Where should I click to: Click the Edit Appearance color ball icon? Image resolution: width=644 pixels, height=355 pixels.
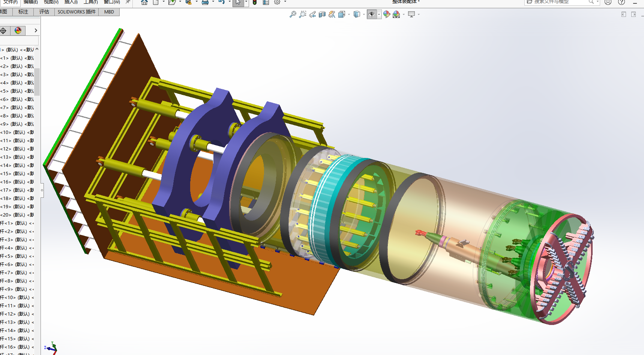pos(387,14)
